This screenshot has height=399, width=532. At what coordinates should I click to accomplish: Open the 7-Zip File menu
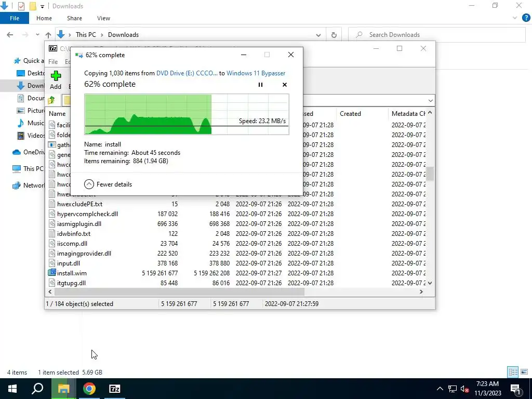click(x=53, y=61)
